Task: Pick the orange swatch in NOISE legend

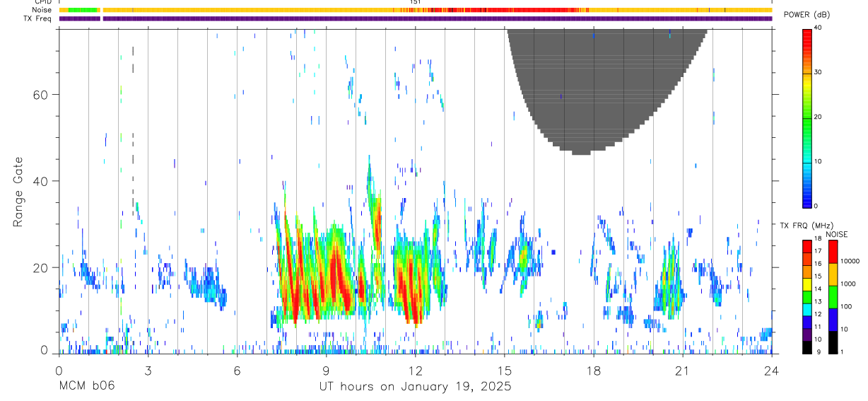Action: coord(832,274)
